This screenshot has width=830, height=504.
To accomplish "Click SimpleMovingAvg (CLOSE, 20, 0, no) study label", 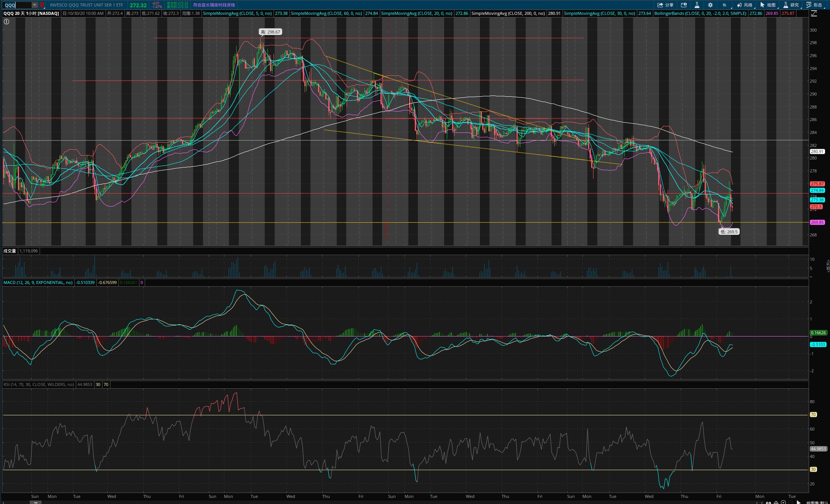I will pos(417,13).
